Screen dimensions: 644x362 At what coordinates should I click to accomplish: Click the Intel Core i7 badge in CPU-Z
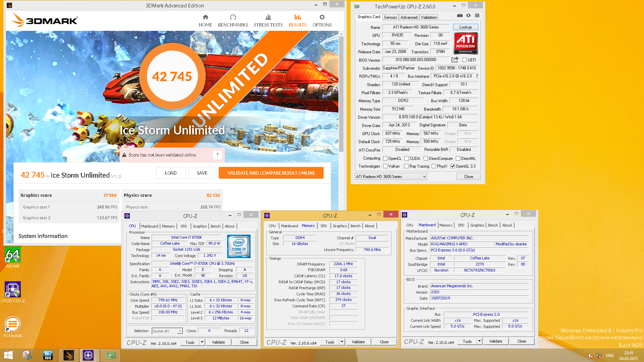[239, 246]
